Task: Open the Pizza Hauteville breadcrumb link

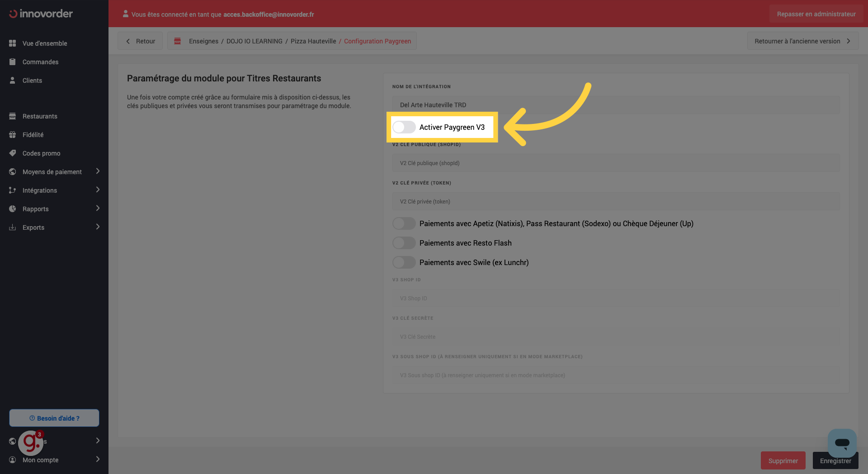Action: 313,41
